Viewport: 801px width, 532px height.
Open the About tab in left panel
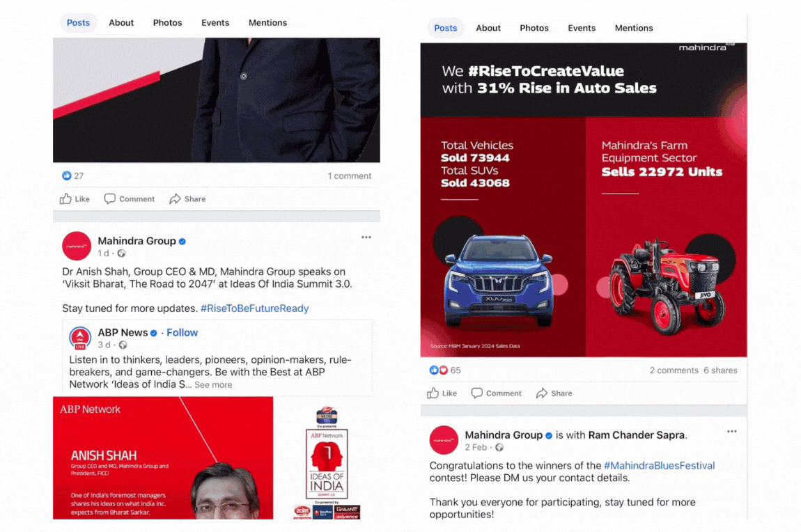(x=121, y=22)
